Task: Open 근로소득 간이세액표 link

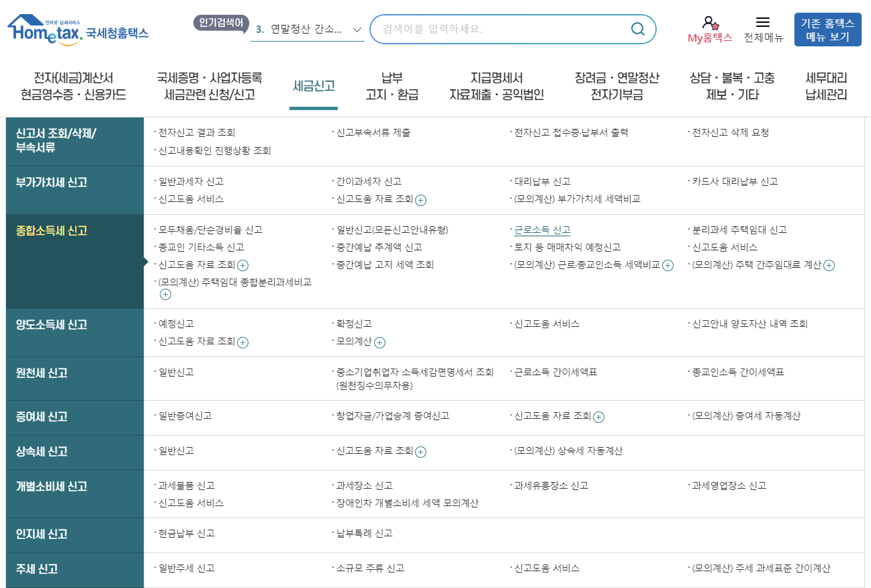Action: 555,373
